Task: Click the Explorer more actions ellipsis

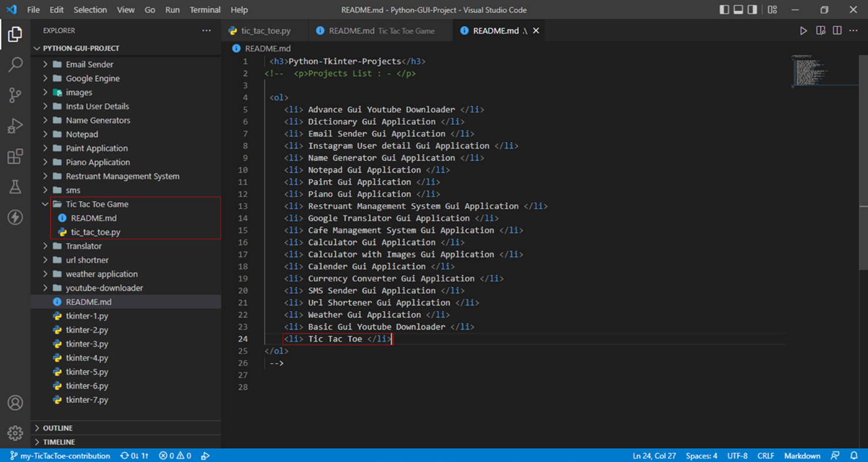Action: [x=206, y=30]
